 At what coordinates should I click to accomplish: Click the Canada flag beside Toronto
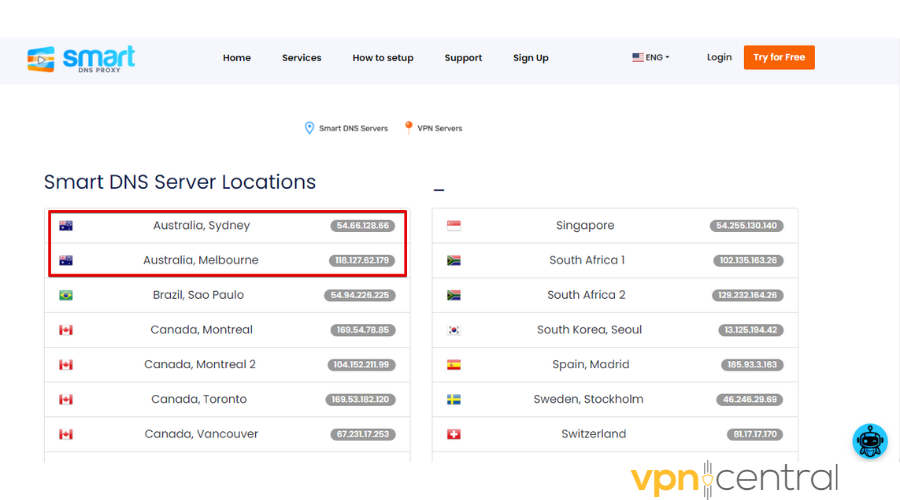pos(66,400)
